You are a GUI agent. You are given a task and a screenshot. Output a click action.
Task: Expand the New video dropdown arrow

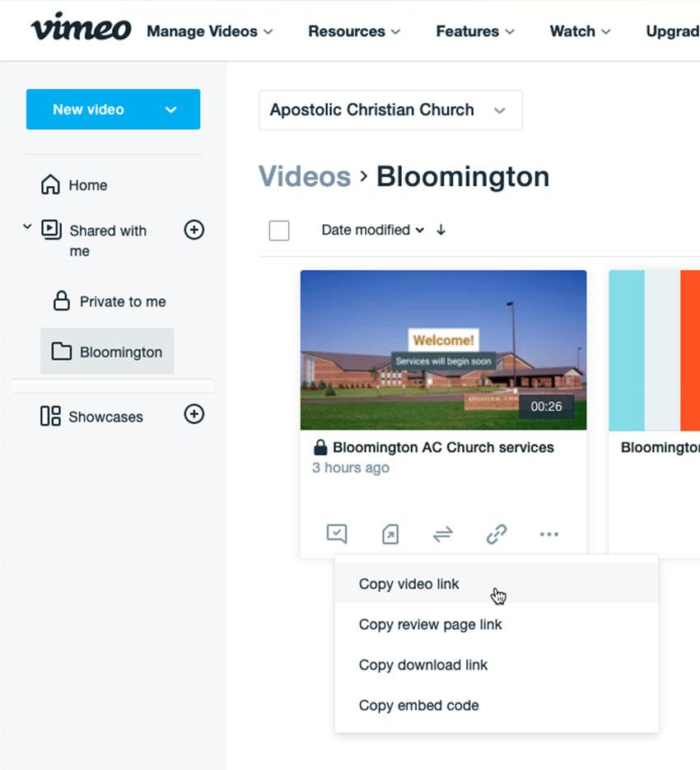point(171,110)
